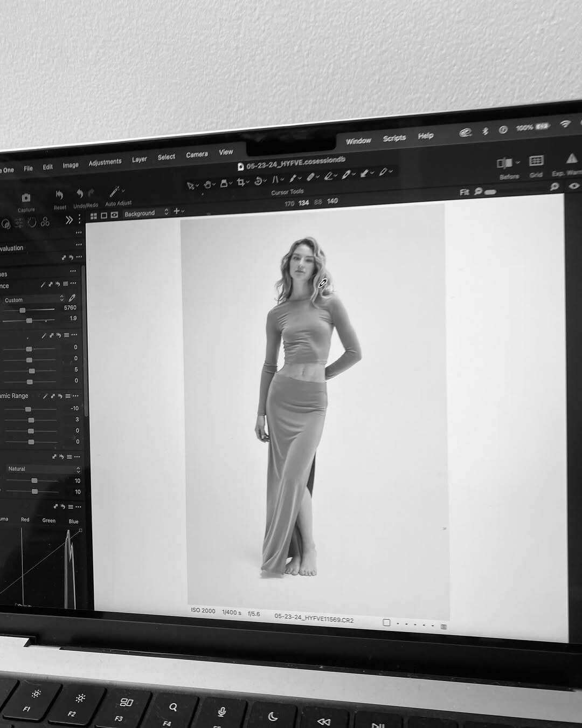
Task: Select the Crop cursor tool
Action: point(240,182)
